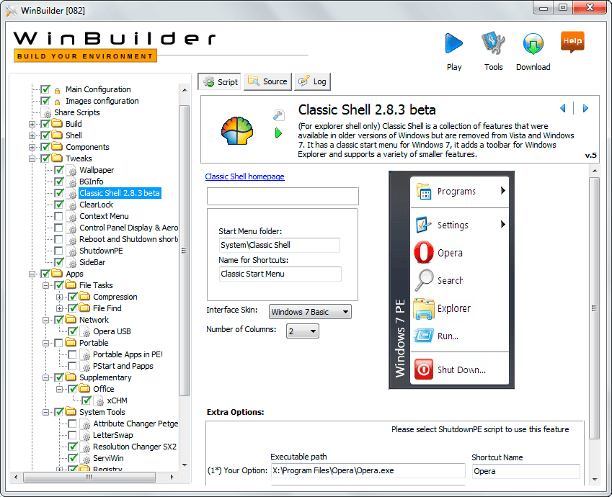Expand the Build tree node
This screenshot has width=612, height=497.
click(32, 124)
